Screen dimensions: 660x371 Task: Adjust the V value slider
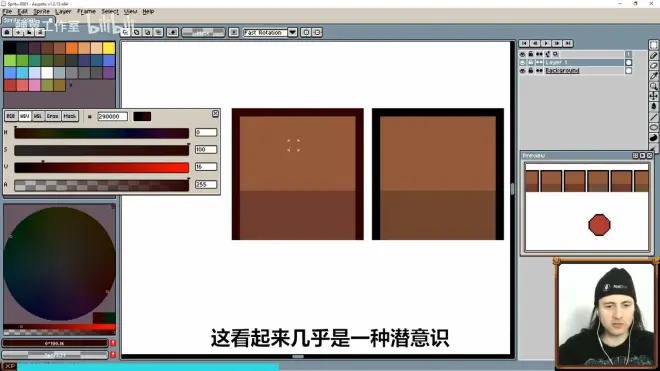click(x=101, y=168)
